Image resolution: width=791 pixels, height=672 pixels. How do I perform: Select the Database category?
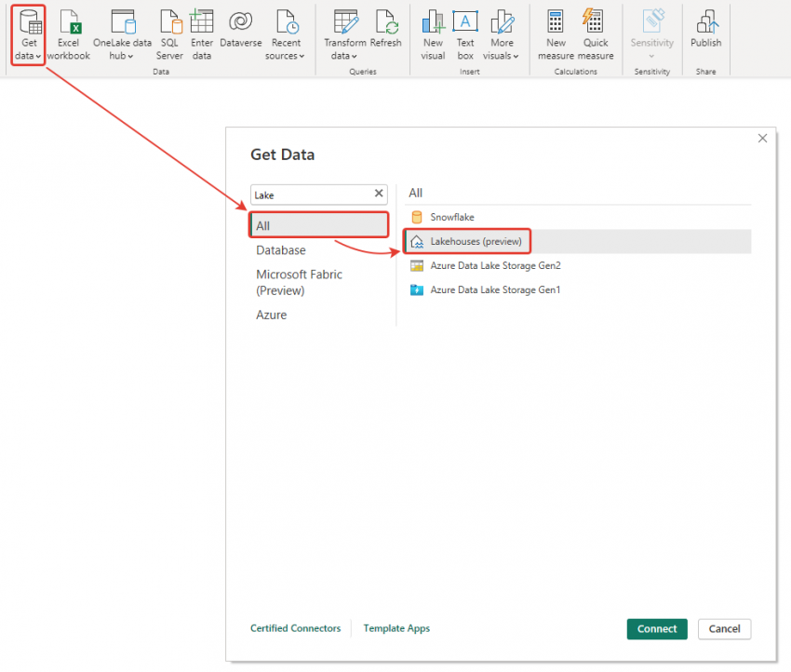coord(281,250)
